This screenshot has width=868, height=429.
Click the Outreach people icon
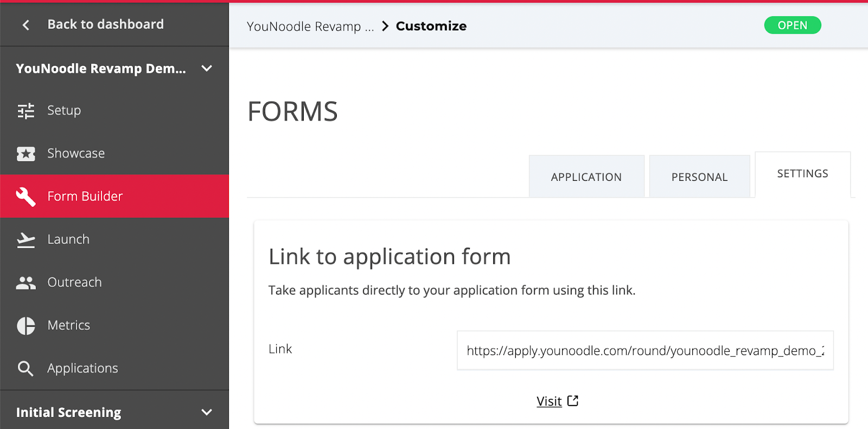[x=25, y=282]
